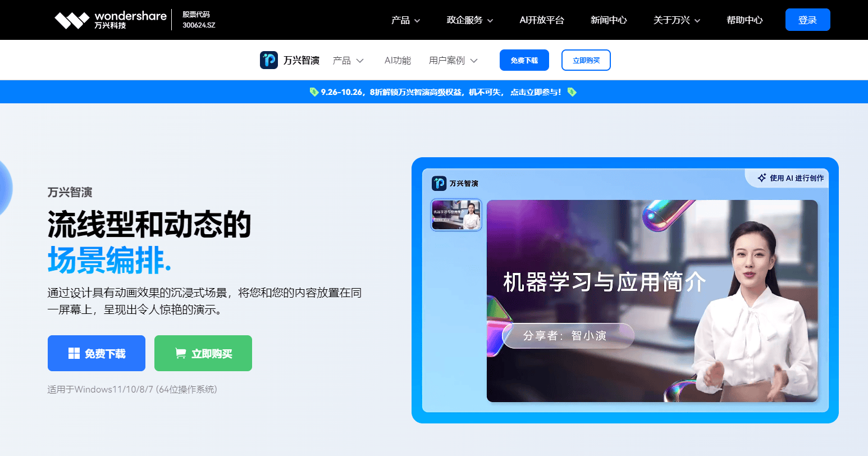Select AI开放平台 in the navigation

point(542,19)
